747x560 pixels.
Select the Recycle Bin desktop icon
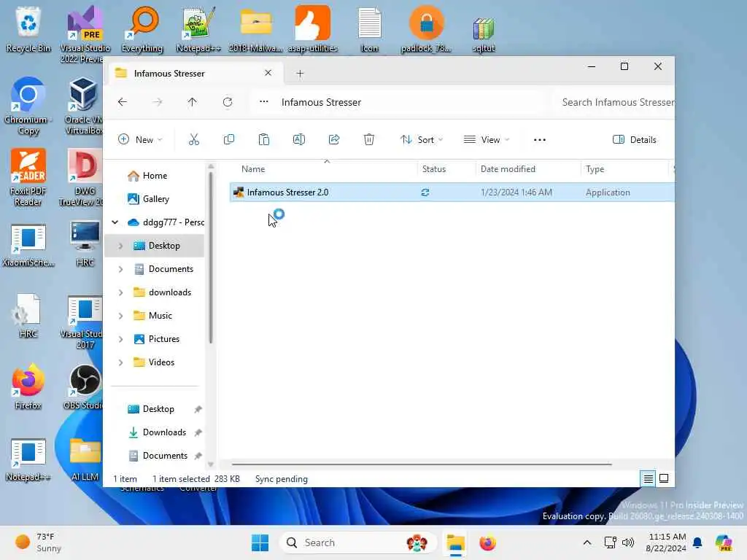point(28,29)
